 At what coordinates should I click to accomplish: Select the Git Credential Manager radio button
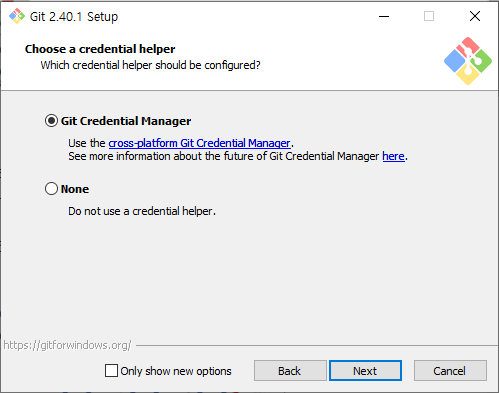(51, 121)
